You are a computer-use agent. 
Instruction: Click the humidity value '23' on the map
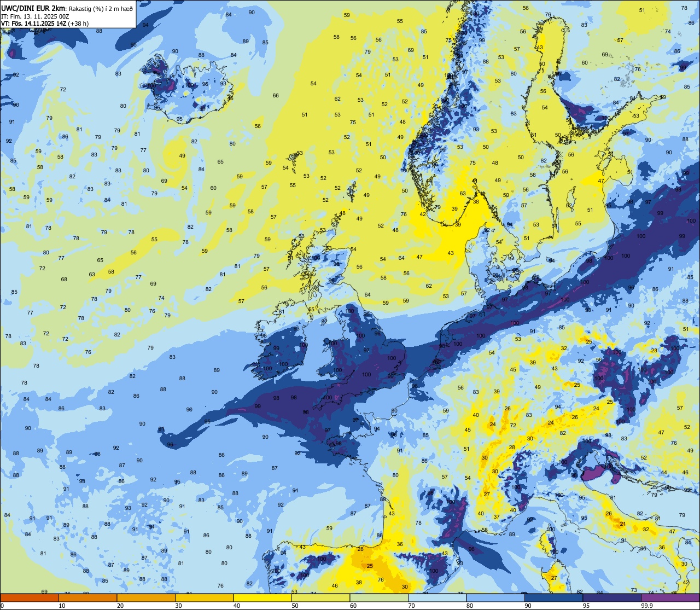point(654,350)
